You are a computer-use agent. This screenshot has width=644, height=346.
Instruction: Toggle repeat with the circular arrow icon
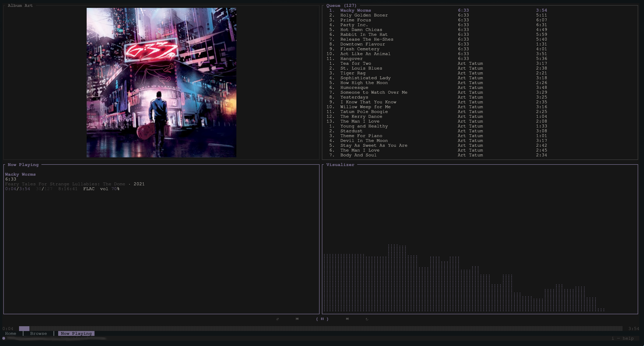(367, 319)
